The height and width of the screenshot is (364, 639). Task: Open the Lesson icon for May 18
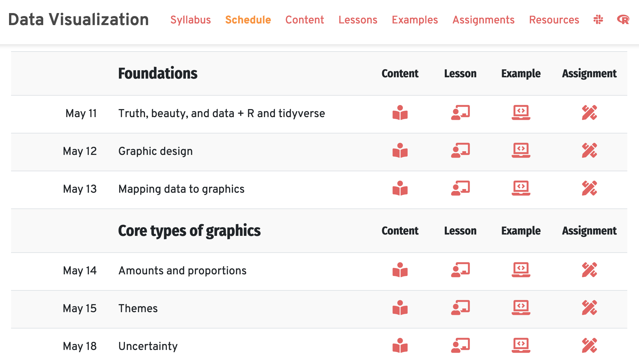pos(460,346)
